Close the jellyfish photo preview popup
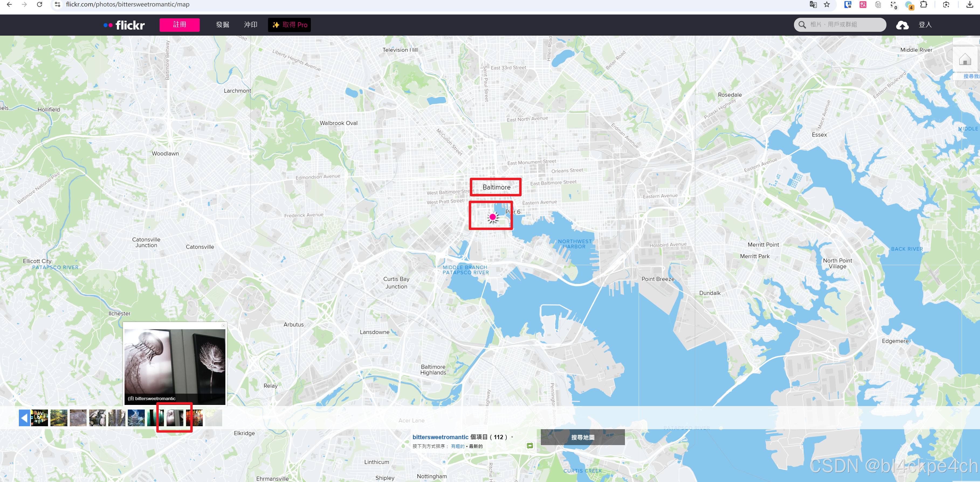980x482 pixels. [223, 326]
